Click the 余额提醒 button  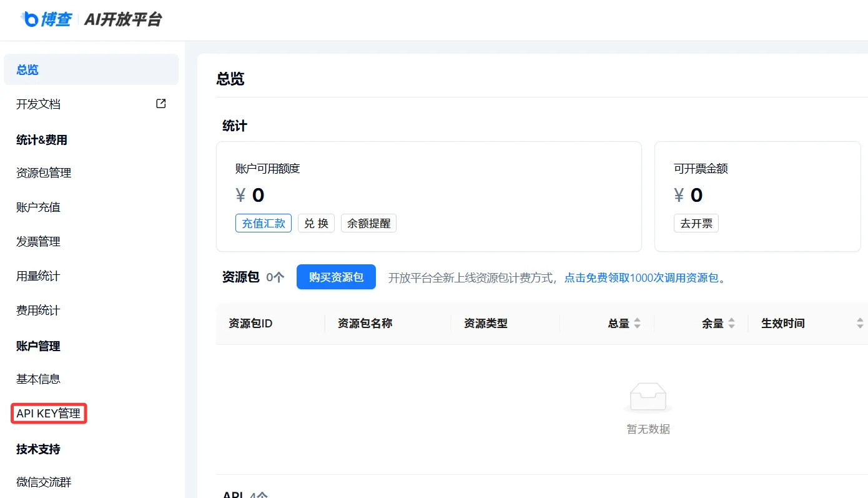[x=368, y=223]
